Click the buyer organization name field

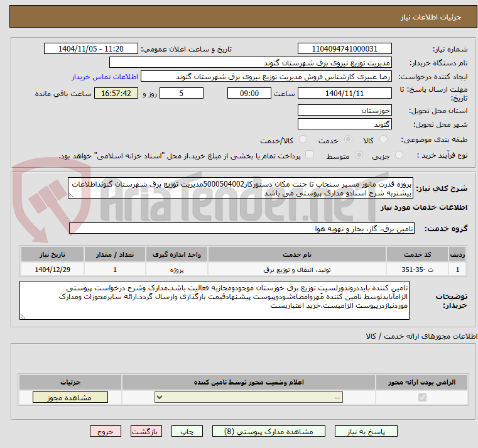coord(250,63)
